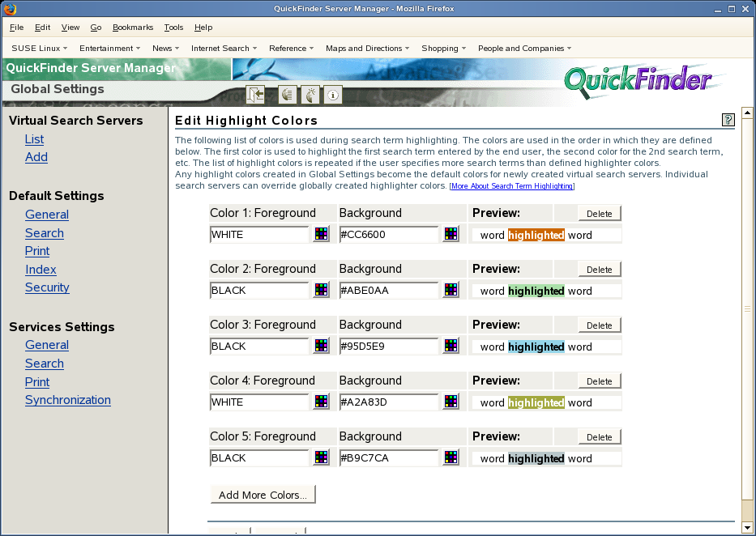756x536 pixels.
Task: Open Default Settings Index link
Action: coord(41,270)
